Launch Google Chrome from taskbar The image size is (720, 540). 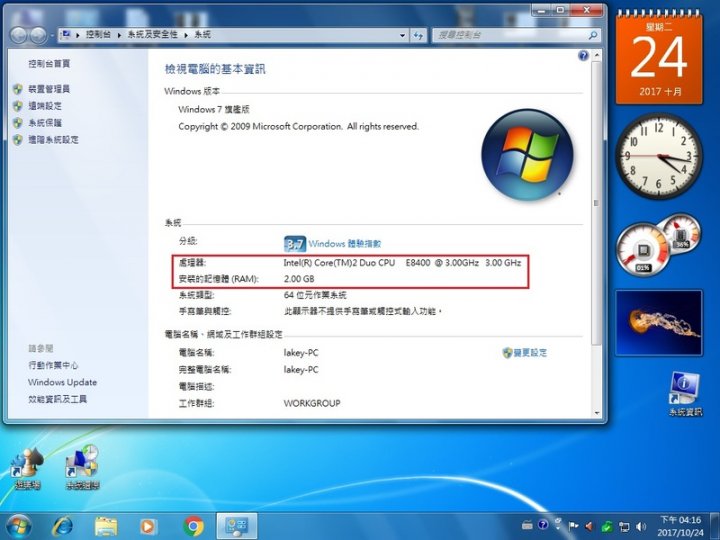pyautogui.click(x=193, y=526)
